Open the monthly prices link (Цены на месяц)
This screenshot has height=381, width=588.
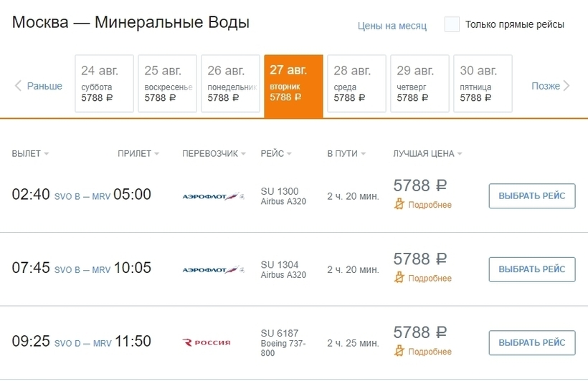[x=392, y=26]
